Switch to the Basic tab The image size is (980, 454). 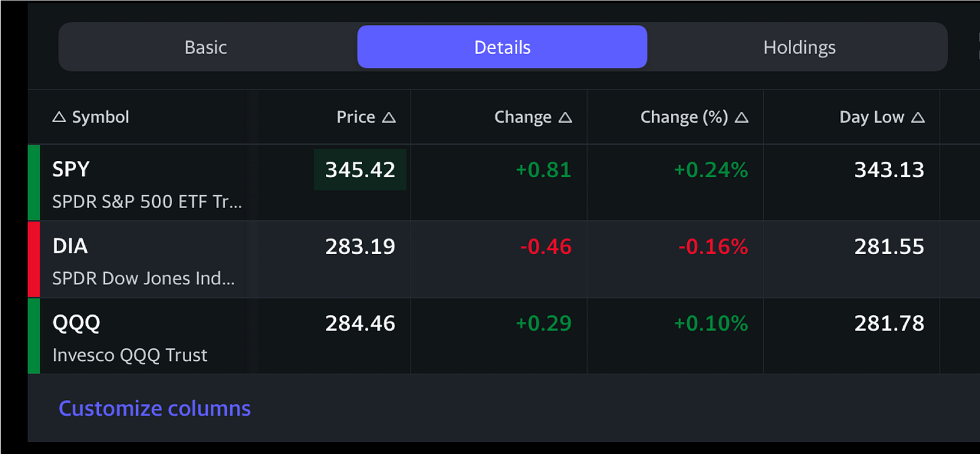[x=206, y=47]
